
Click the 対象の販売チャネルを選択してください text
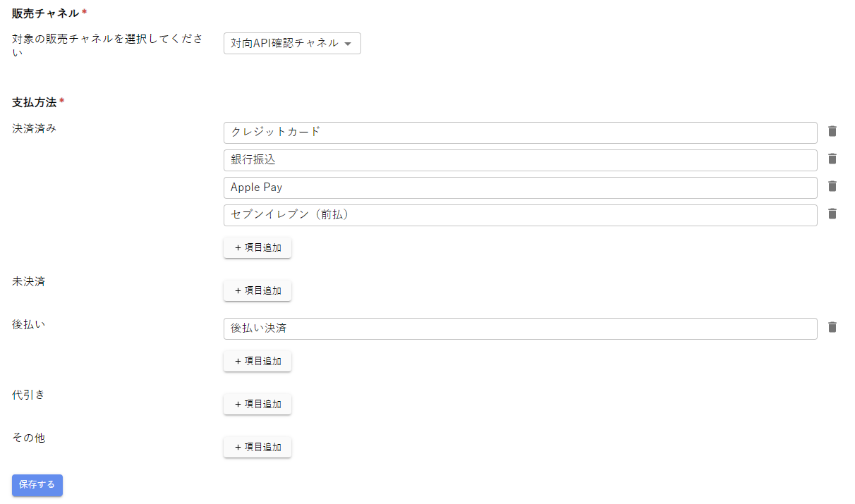coord(108,45)
